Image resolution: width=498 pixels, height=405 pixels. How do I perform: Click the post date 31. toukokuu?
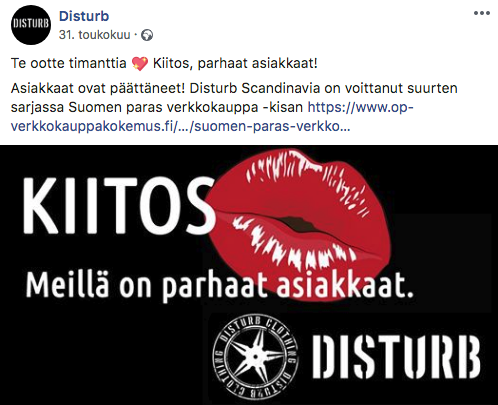(95, 35)
